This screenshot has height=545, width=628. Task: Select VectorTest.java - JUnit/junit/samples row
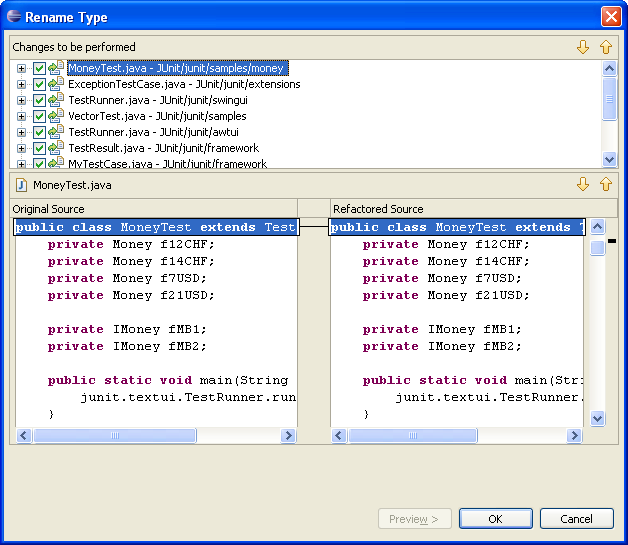[x=157, y=116]
